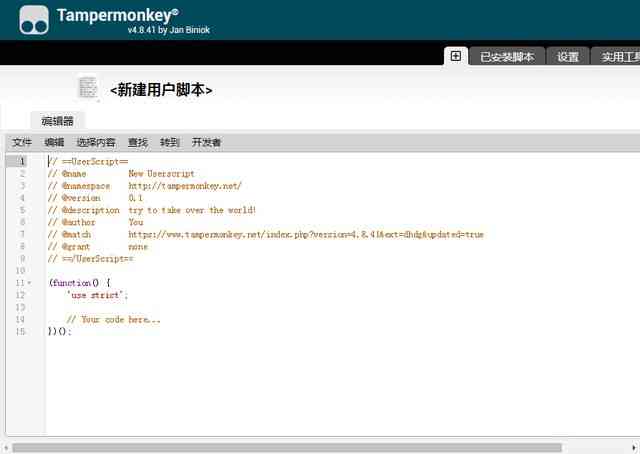Collapse the function fold arrow on line 11

29,283
